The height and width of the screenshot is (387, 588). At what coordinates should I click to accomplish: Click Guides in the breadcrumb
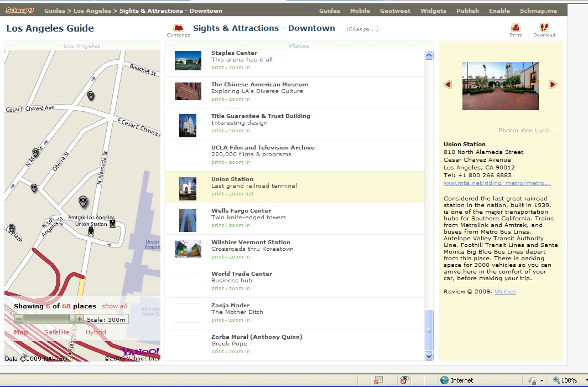[55, 11]
